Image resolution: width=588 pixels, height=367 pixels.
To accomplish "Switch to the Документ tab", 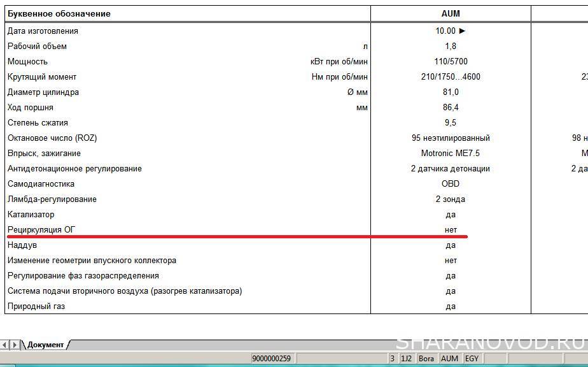I will (x=45, y=345).
